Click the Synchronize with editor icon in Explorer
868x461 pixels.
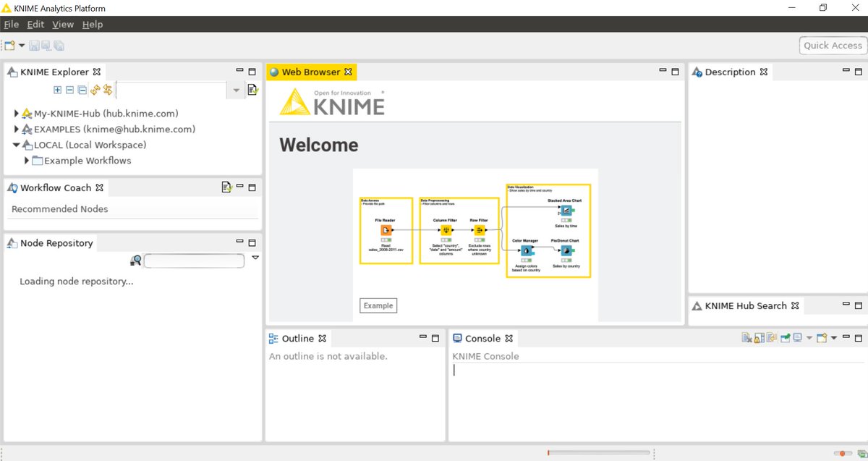108,90
